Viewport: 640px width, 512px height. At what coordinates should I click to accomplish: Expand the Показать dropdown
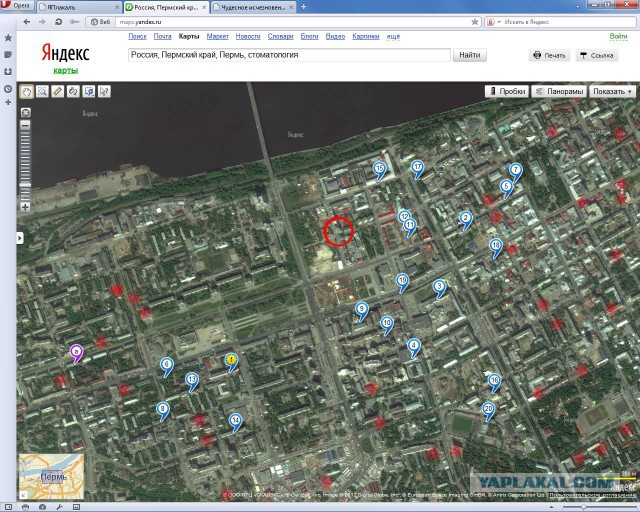point(612,91)
